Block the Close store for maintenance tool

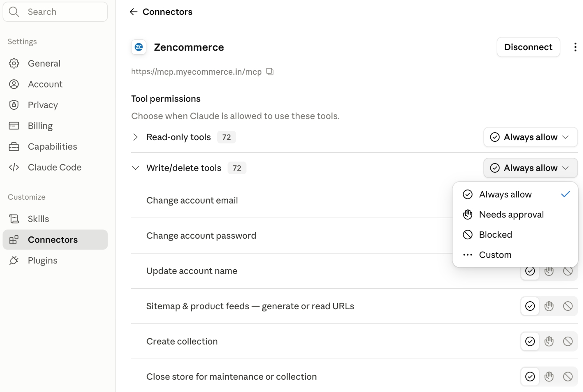pos(568,377)
